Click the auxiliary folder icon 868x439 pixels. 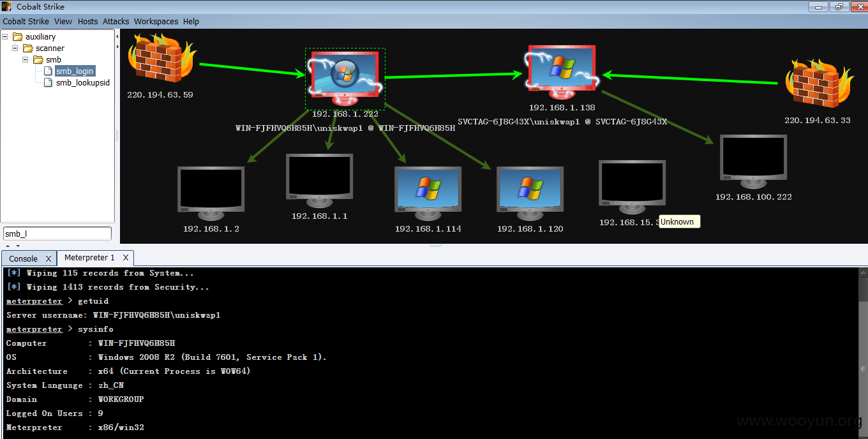18,37
